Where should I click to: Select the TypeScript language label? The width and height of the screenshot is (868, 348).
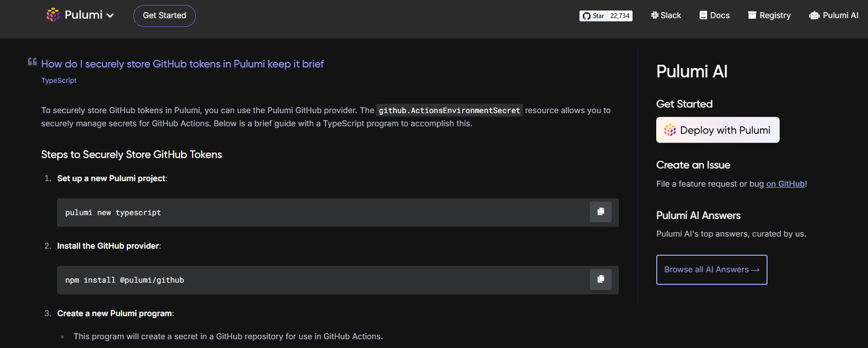click(x=59, y=81)
